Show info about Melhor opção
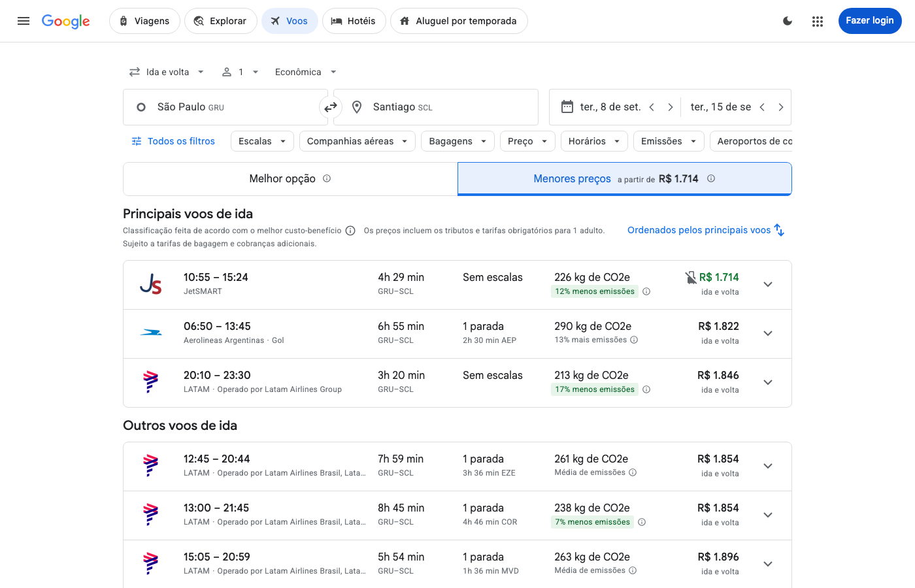This screenshot has width=915, height=588. click(x=327, y=178)
